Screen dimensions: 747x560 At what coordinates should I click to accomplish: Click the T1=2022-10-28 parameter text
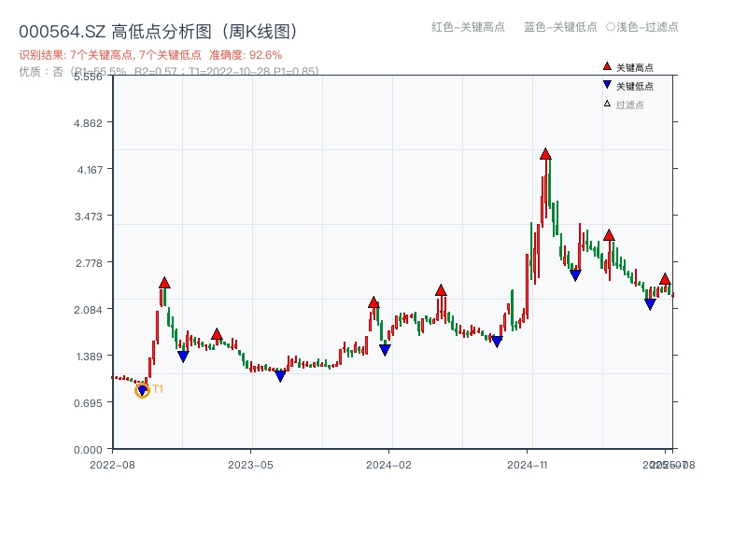pyautogui.click(x=231, y=72)
